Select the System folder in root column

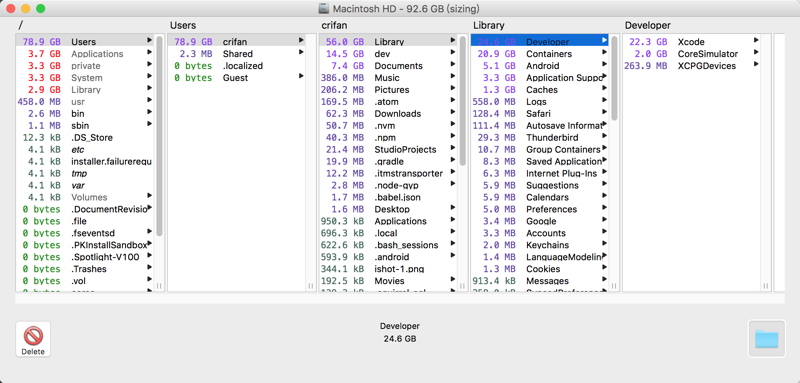click(85, 78)
